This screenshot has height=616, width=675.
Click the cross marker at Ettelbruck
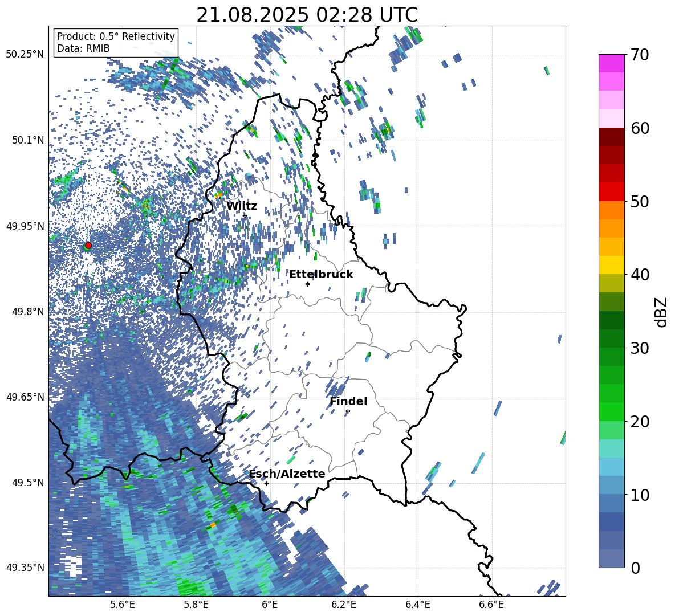(307, 284)
